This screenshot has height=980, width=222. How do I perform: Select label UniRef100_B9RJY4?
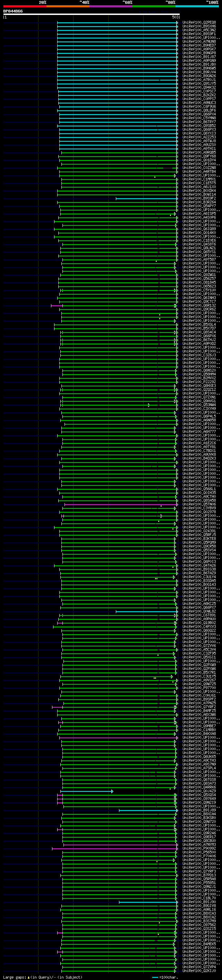pyautogui.click(x=199, y=72)
